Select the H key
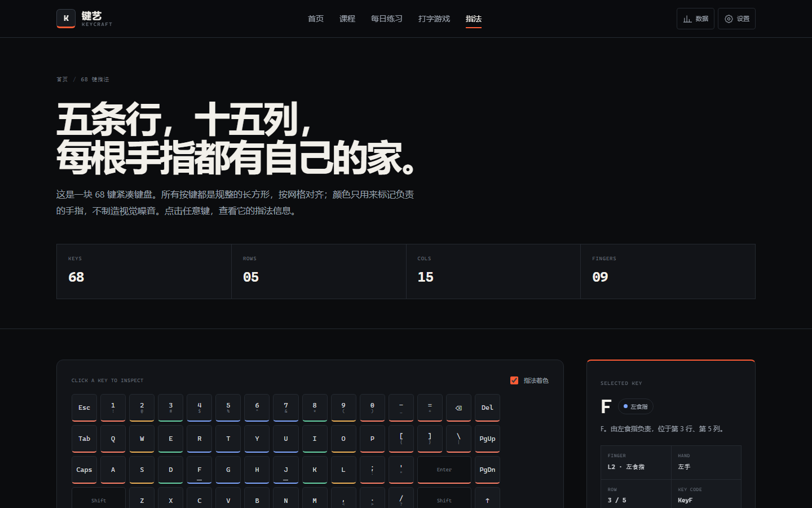 click(x=257, y=470)
